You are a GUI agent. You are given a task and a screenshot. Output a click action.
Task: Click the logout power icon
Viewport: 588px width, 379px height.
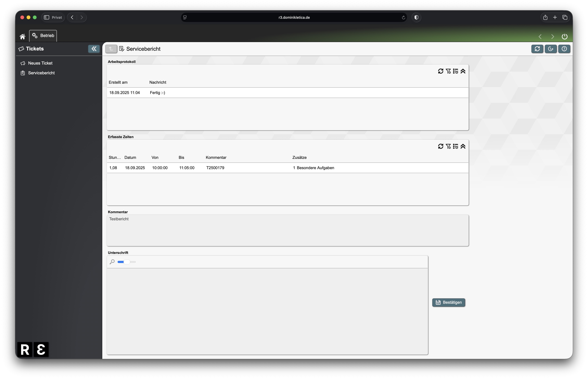(564, 36)
